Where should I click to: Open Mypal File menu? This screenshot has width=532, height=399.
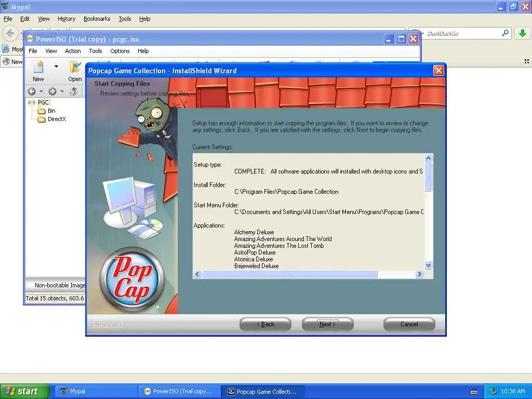pos(8,19)
